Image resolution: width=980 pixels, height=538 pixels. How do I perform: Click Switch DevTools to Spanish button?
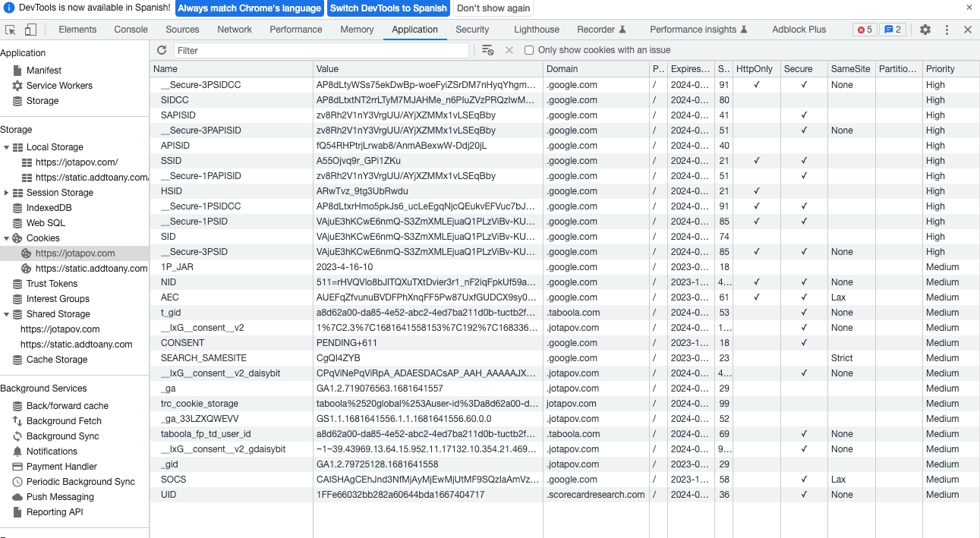388,8
